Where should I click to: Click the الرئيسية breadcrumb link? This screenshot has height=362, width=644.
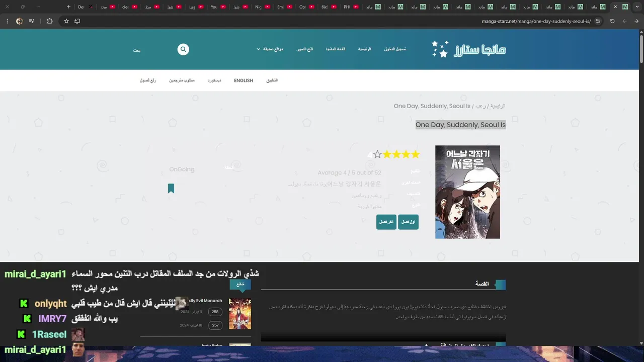point(498,106)
